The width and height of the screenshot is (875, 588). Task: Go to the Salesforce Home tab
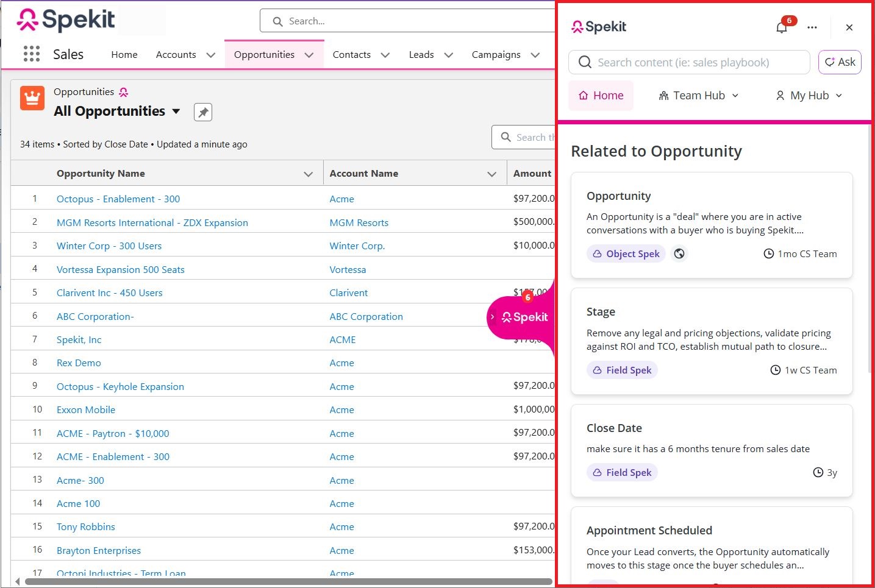click(124, 55)
